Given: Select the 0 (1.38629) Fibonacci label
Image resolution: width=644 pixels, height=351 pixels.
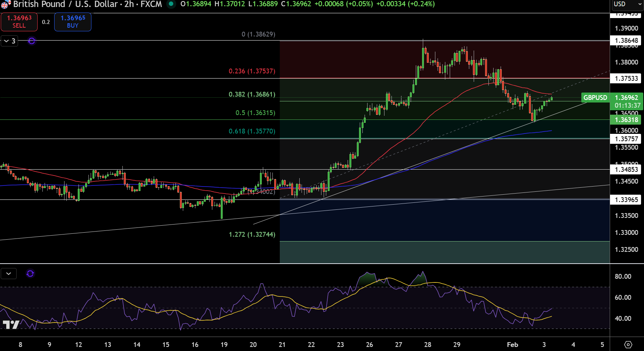Looking at the screenshot, I should pos(258,34).
